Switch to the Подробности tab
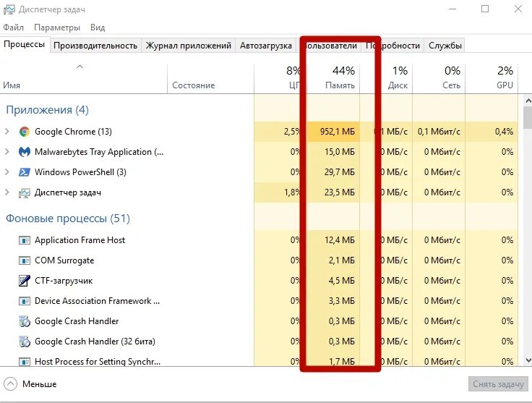532x403 pixels. [x=392, y=46]
